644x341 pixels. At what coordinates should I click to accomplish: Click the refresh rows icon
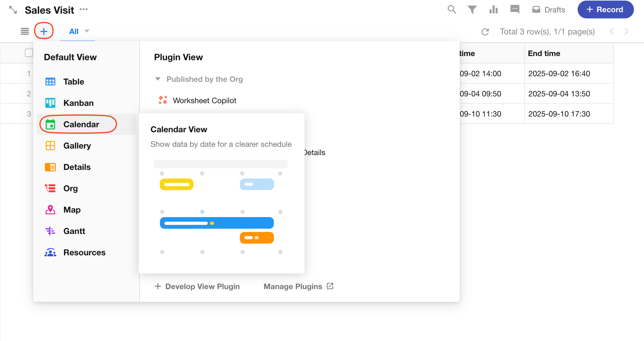pyautogui.click(x=485, y=32)
